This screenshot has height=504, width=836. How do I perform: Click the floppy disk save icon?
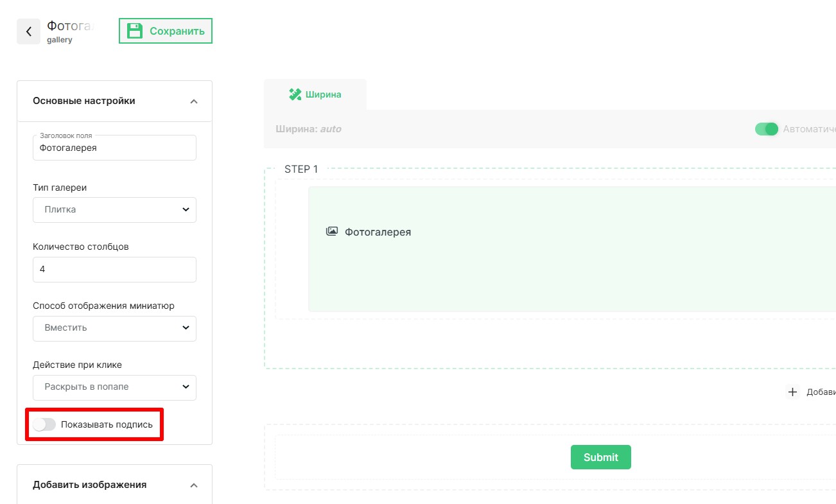click(134, 31)
